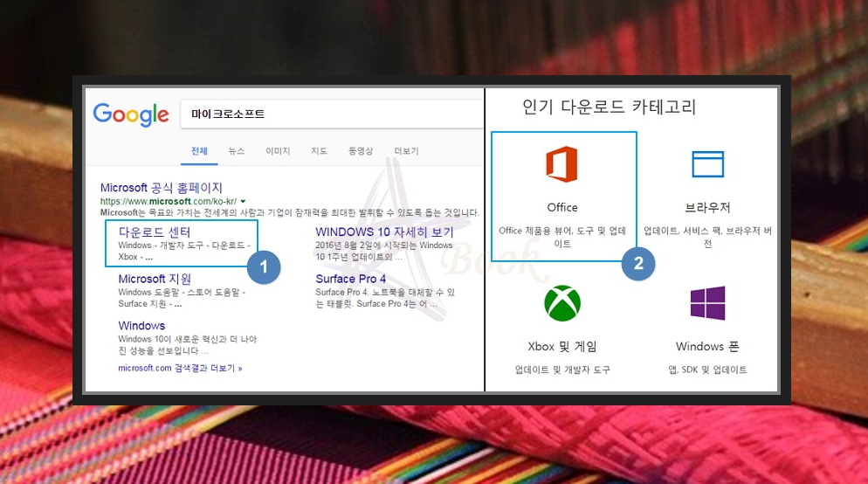Focus the search box containing 마이크로소프트
Image resolution: width=868 pixels, height=484 pixels.
click(332, 114)
